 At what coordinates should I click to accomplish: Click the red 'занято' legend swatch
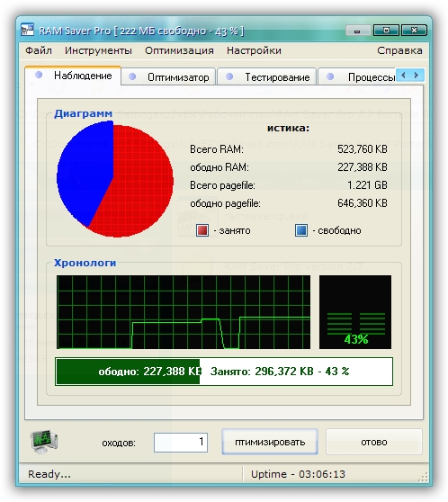[x=202, y=230]
